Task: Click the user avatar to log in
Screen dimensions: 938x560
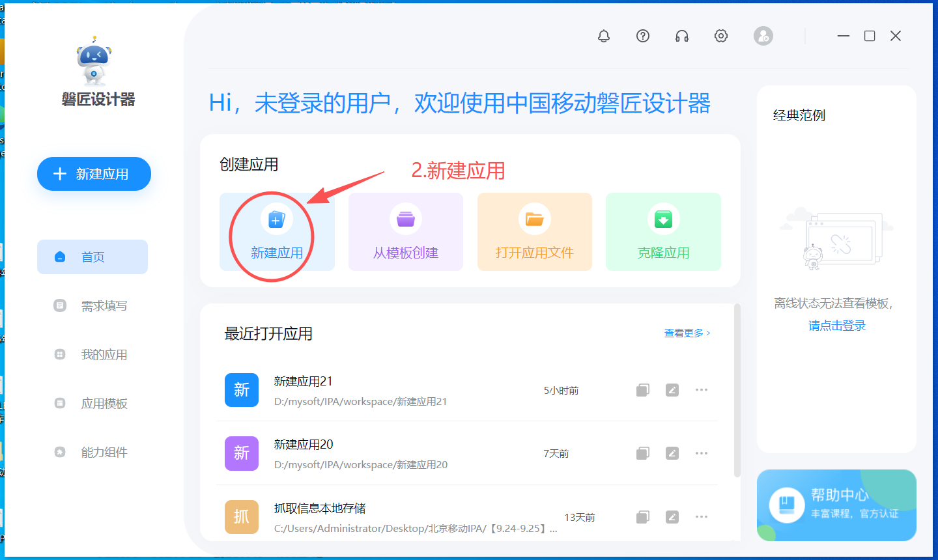Action: 763,36
